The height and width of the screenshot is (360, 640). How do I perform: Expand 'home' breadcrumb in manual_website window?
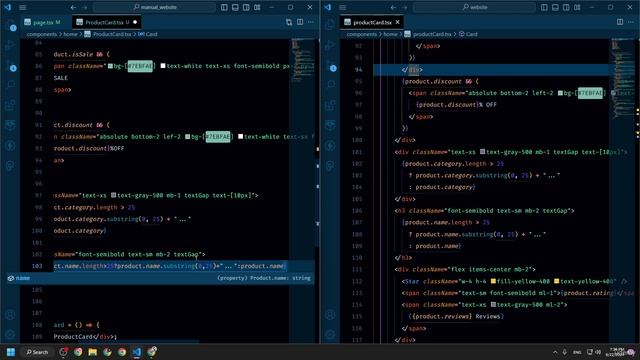(70, 34)
